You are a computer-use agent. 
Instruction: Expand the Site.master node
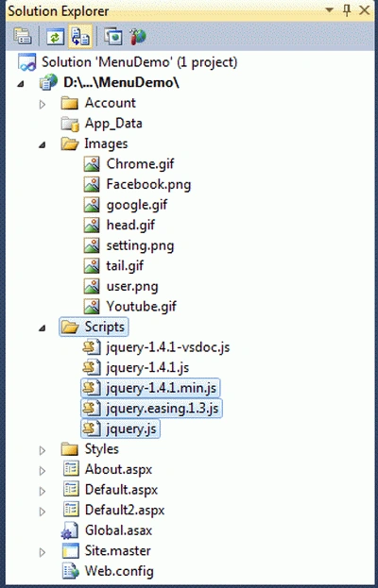[43, 552]
